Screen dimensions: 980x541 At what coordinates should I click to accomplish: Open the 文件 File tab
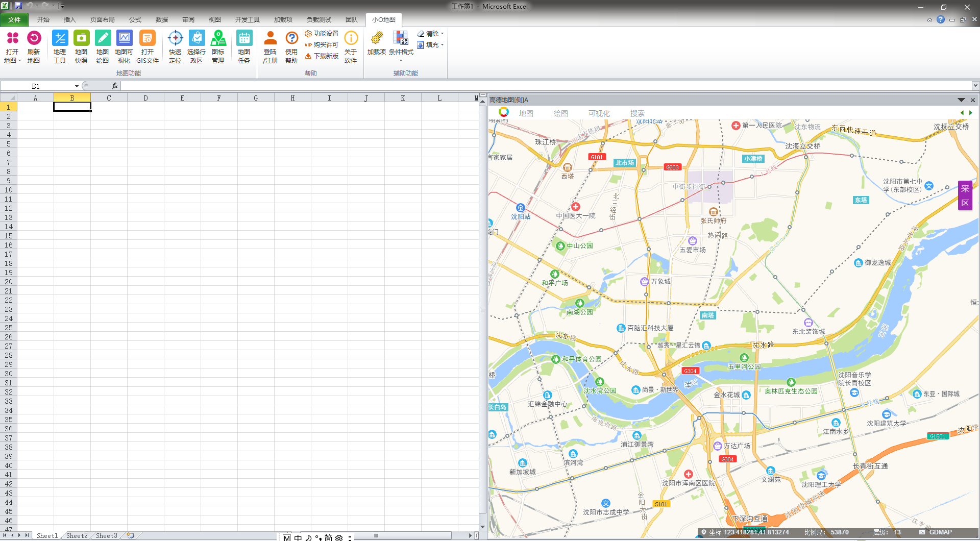14,20
